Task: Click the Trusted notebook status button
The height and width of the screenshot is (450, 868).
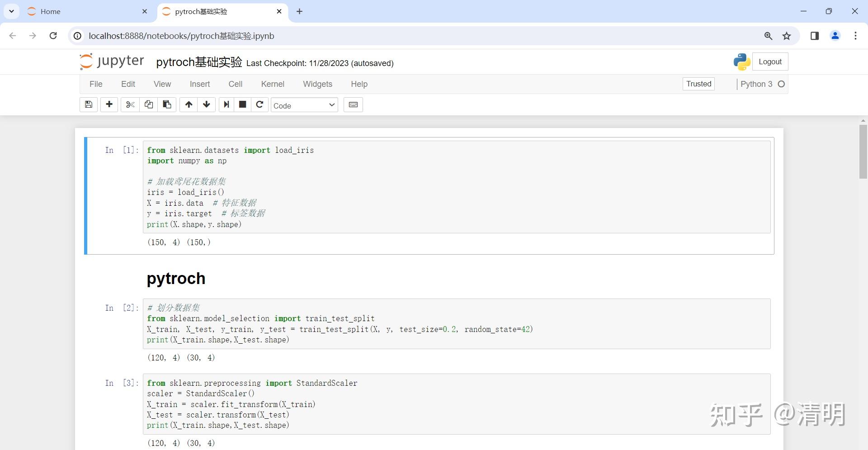Action: (698, 84)
